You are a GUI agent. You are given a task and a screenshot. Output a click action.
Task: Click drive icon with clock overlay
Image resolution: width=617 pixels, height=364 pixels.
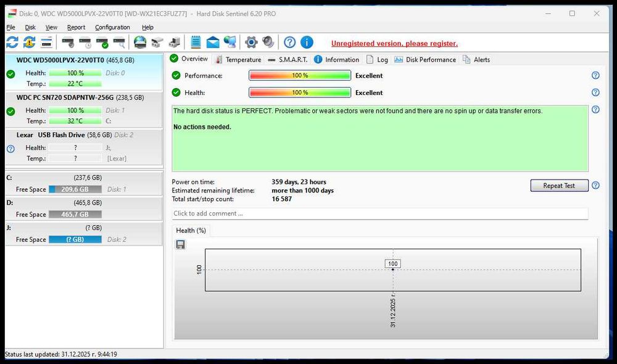(x=85, y=42)
